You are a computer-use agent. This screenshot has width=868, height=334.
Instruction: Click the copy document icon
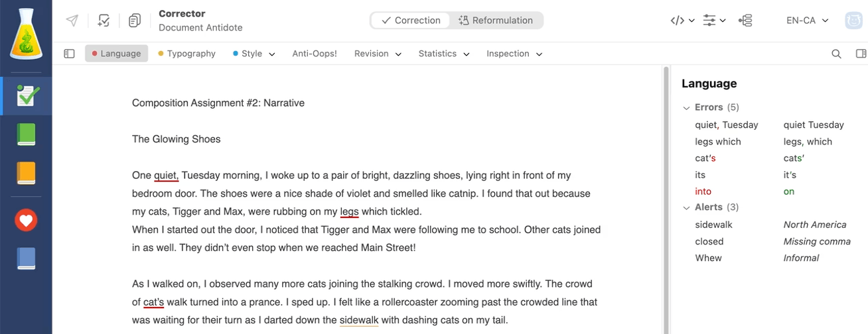coord(135,21)
